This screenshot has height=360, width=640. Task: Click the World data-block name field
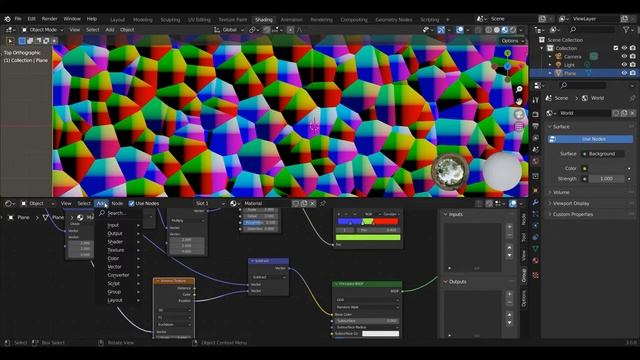coord(584,113)
